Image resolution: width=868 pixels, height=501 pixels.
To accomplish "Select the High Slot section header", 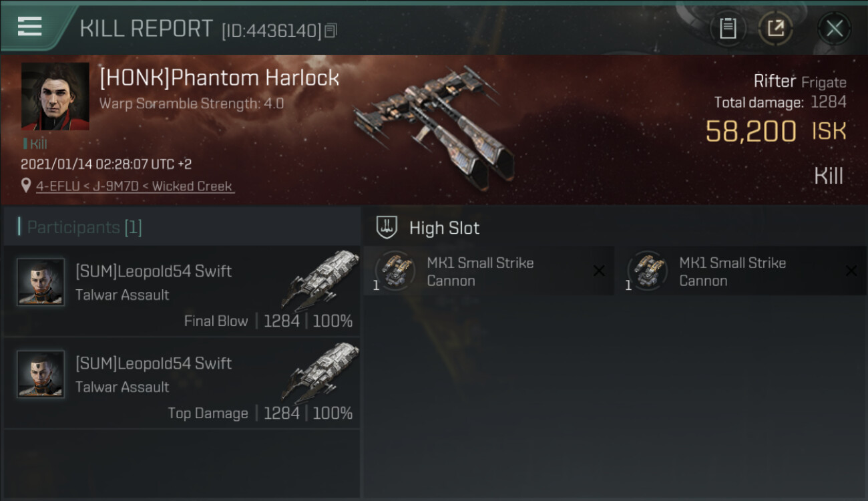I will tap(615, 227).
